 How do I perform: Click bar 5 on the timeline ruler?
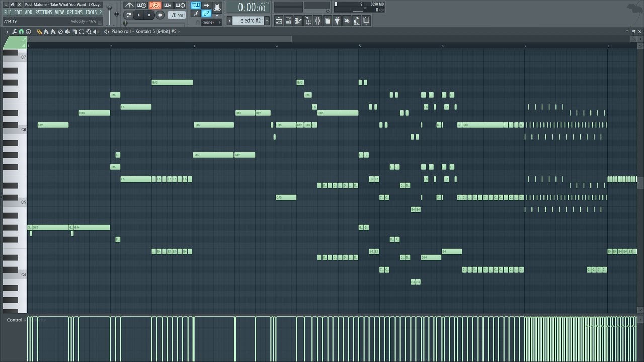click(x=359, y=46)
